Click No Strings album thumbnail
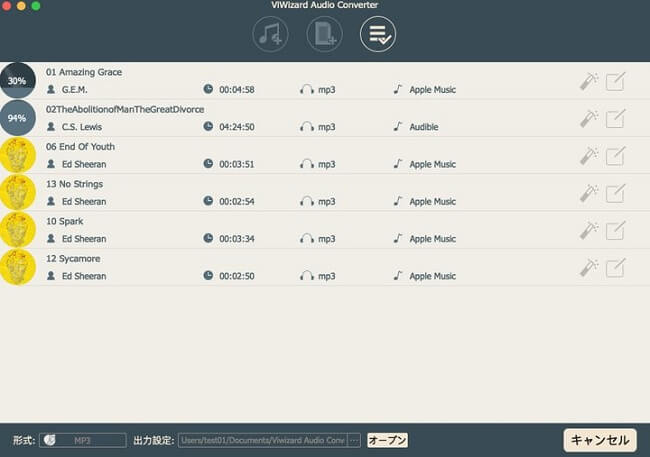 17,192
